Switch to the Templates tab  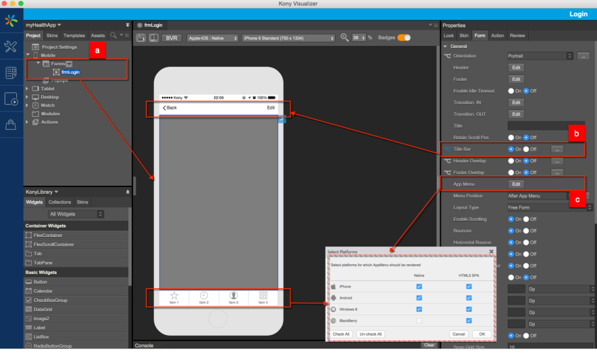74,35
